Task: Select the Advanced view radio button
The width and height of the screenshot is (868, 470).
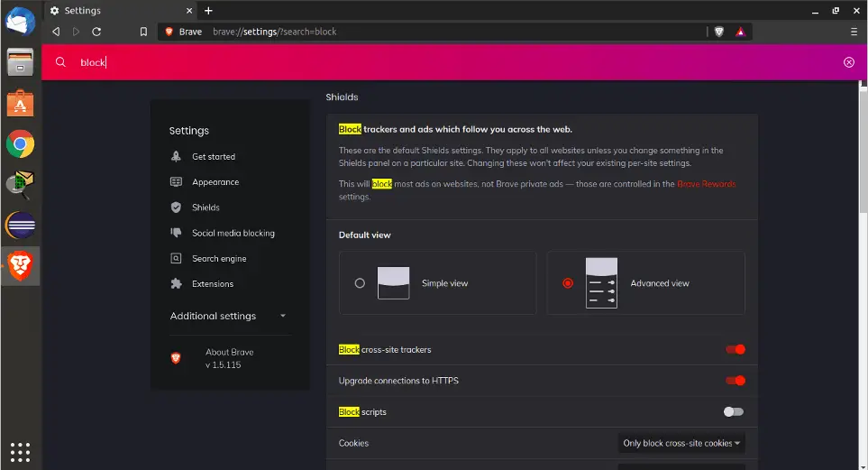Action: (x=568, y=283)
